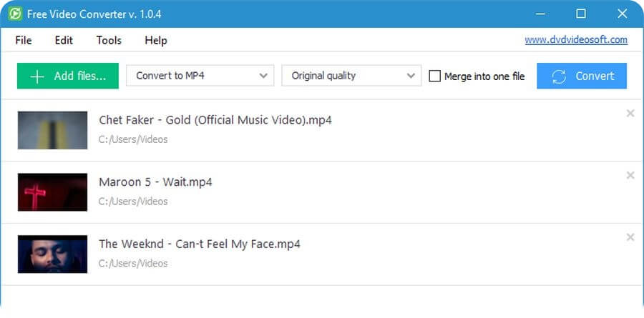This screenshot has width=644, height=318.
Task: Open the File menu
Action: (x=24, y=40)
